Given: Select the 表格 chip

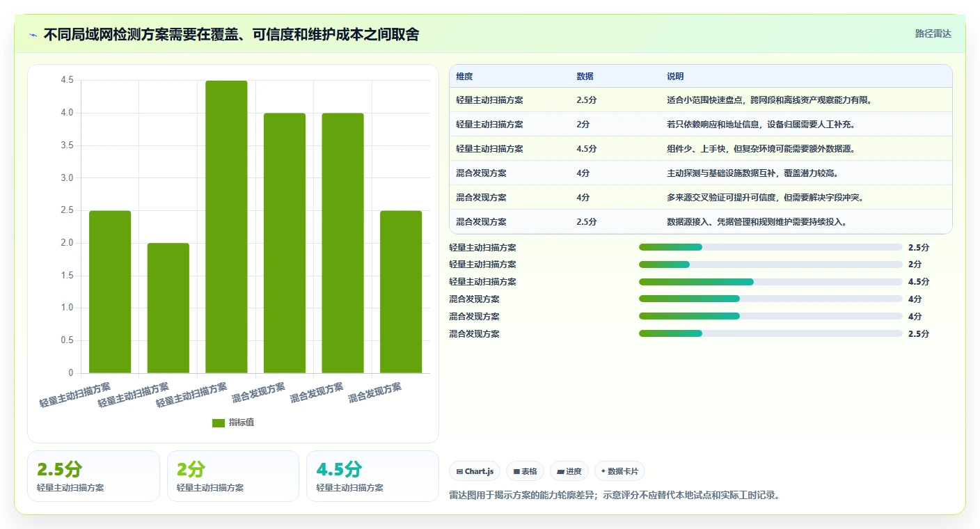Looking at the screenshot, I should (x=525, y=471).
